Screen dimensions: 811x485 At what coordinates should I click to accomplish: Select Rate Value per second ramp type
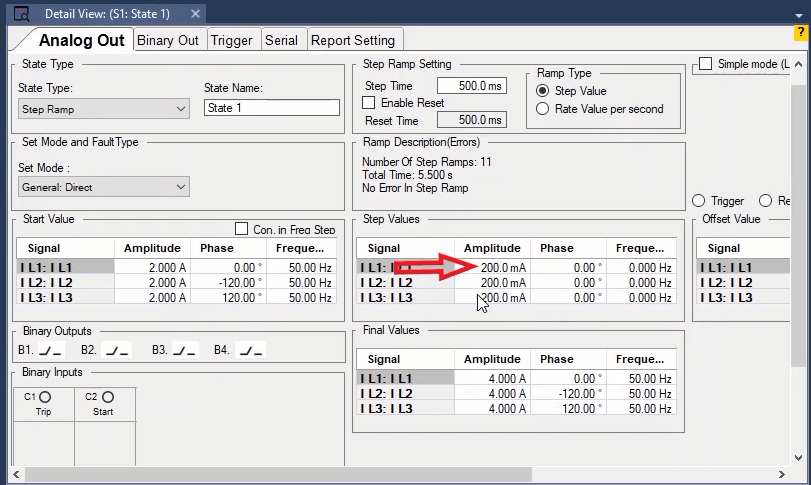coord(543,109)
